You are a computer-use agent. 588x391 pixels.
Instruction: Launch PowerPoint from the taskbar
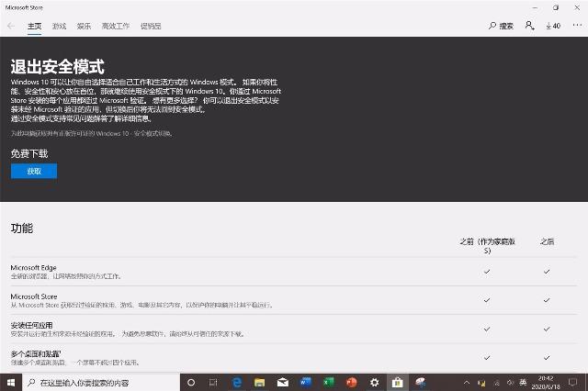(351, 383)
